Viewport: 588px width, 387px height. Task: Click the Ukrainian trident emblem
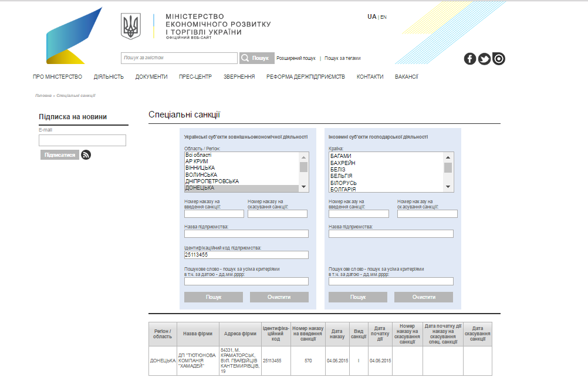click(131, 27)
